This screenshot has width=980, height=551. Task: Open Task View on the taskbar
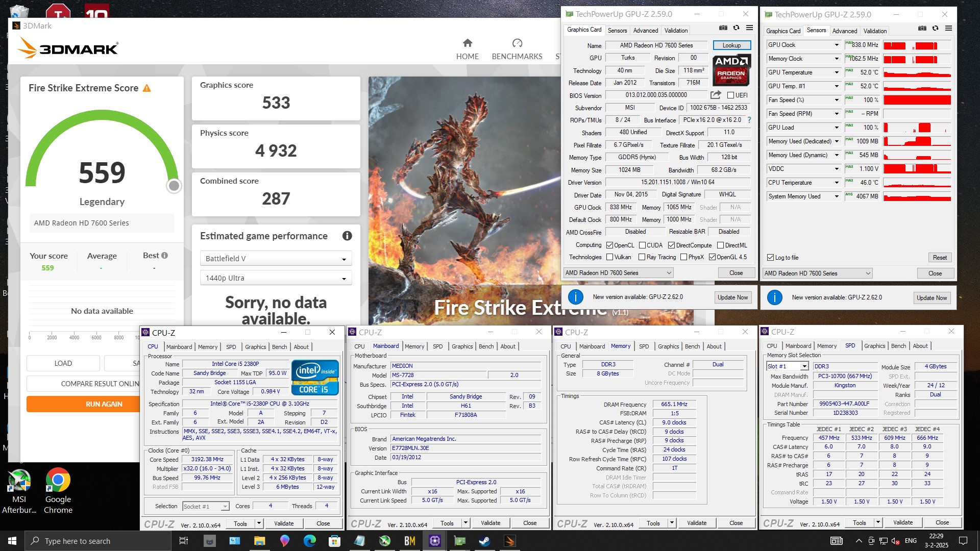(x=184, y=541)
